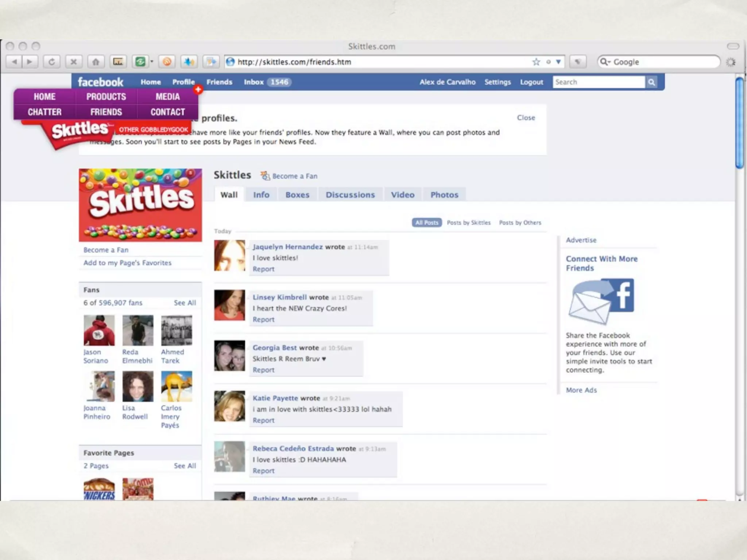Switch to the Boxes tab
747x560 pixels.
click(297, 195)
